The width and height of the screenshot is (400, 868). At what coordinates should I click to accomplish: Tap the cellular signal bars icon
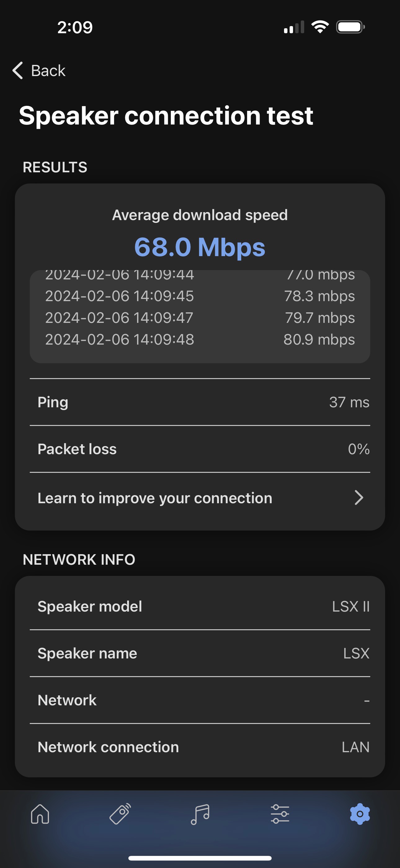click(294, 27)
